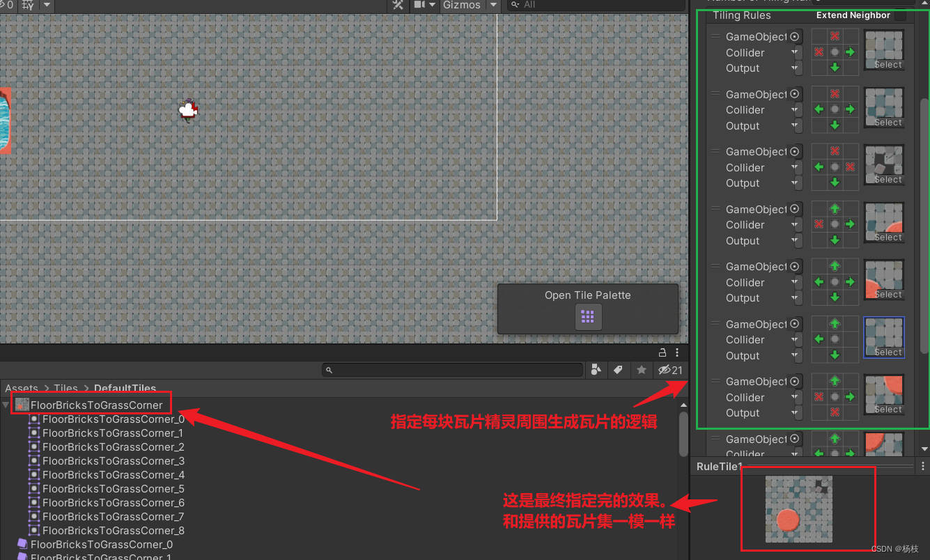The width and height of the screenshot is (930, 560).
Task: Toggle left red X neighbor in first rule
Action: pyautogui.click(x=819, y=52)
